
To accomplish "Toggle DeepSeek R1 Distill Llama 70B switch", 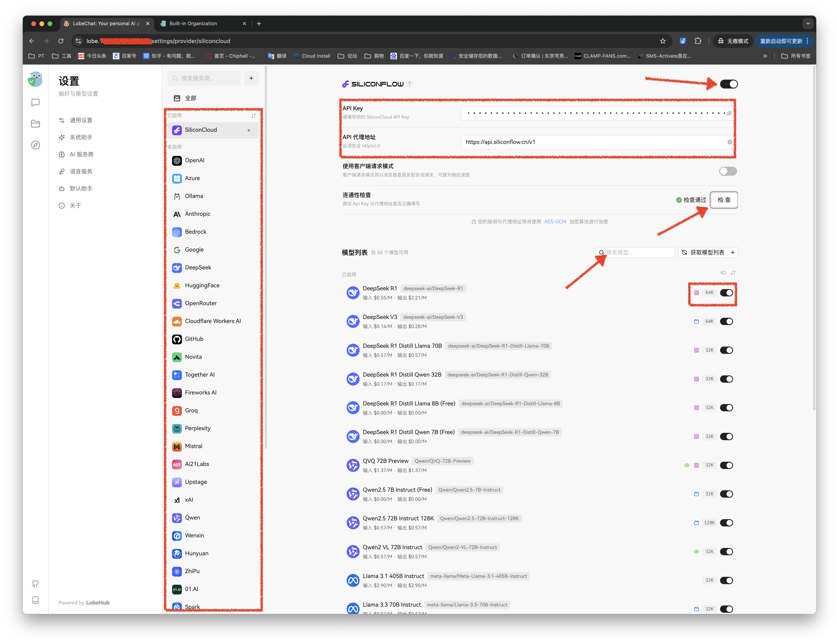I will point(726,350).
